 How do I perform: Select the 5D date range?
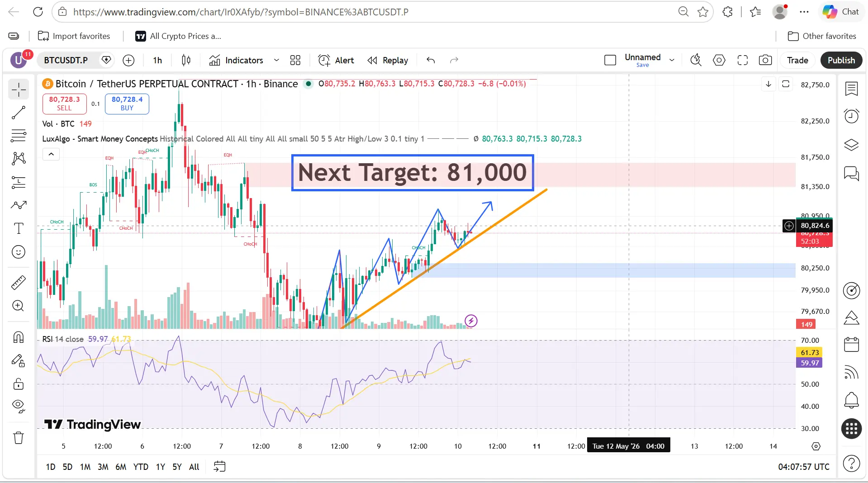click(x=67, y=467)
